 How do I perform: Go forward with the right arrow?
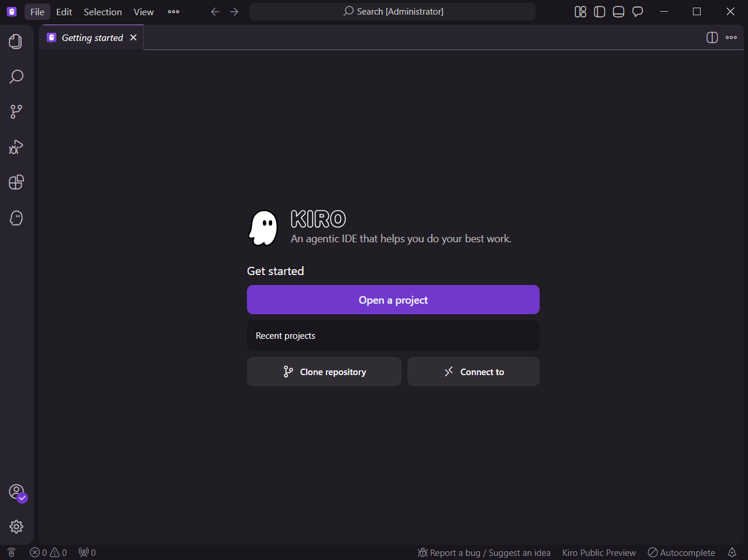tap(234, 12)
